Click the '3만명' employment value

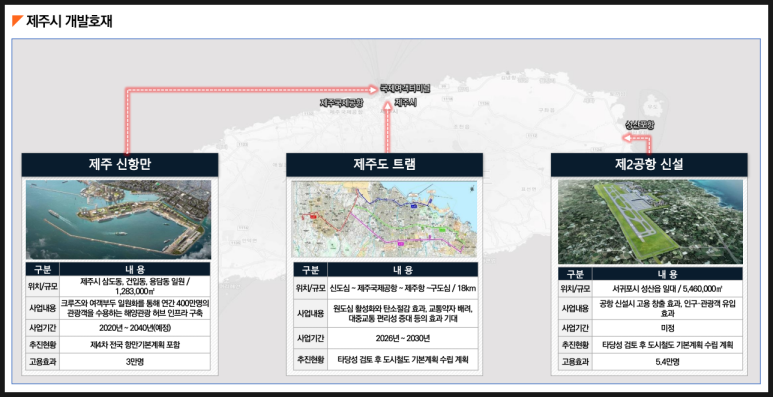pyautogui.click(x=135, y=361)
